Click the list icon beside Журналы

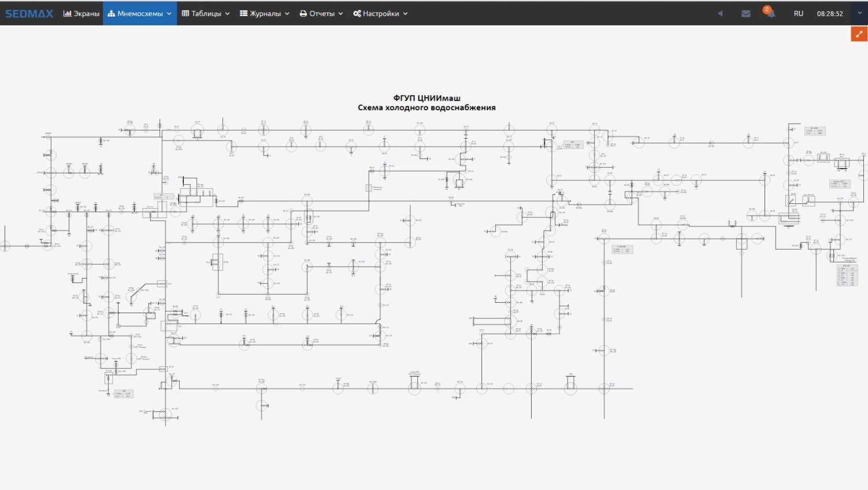point(244,13)
